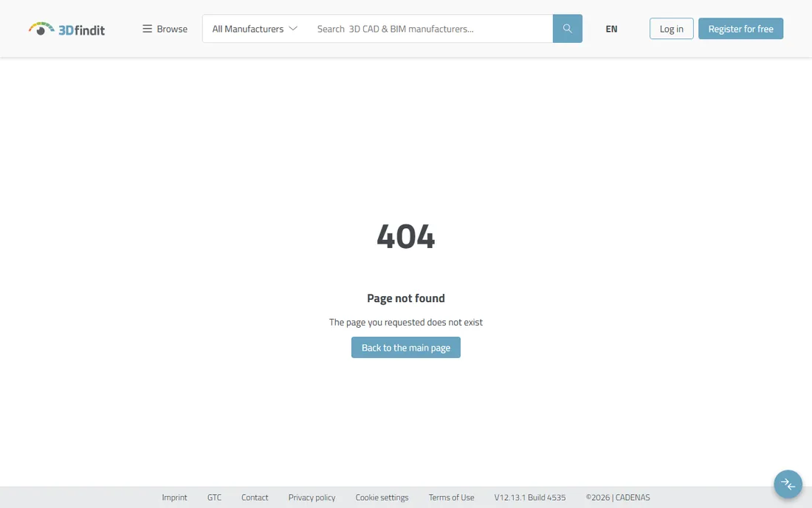The image size is (812, 508).
Task: Click 'The page you requested does not exist'
Action: pos(406,322)
